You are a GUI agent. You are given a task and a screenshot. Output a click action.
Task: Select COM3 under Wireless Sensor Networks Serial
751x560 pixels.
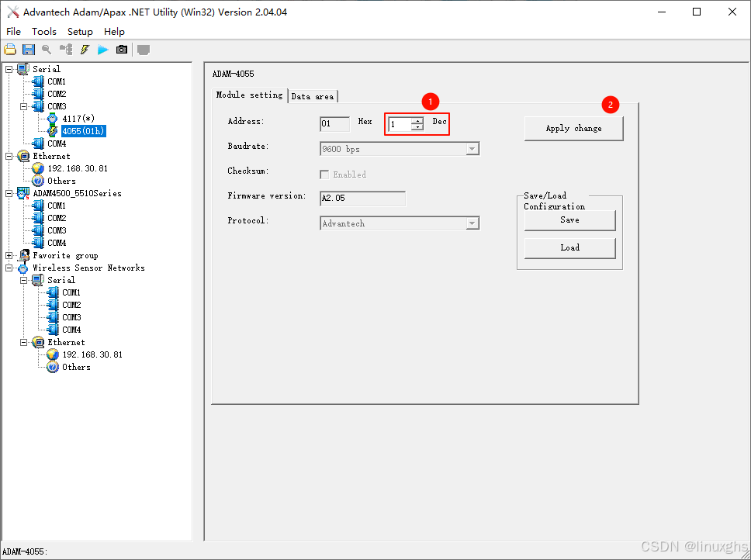pos(71,317)
